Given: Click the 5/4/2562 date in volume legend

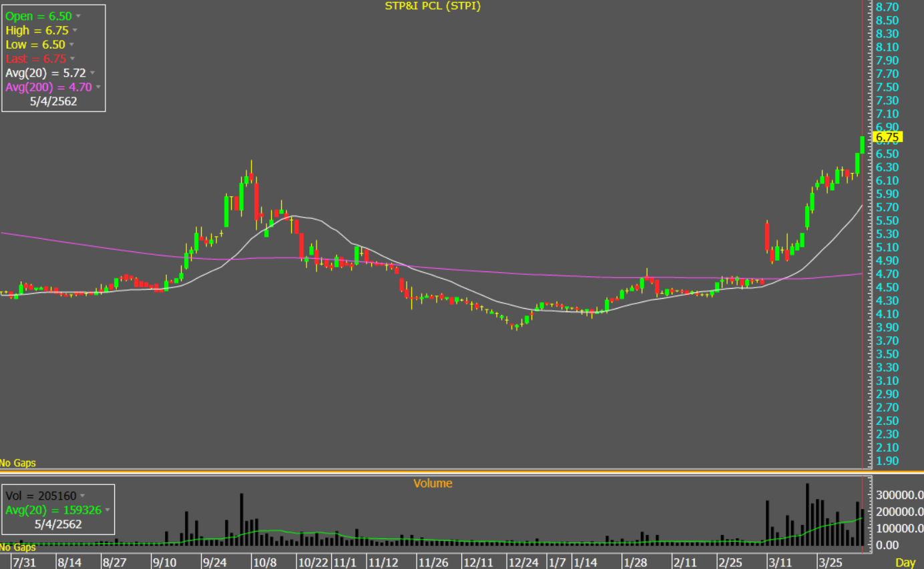Looking at the screenshot, I should tap(57, 524).
